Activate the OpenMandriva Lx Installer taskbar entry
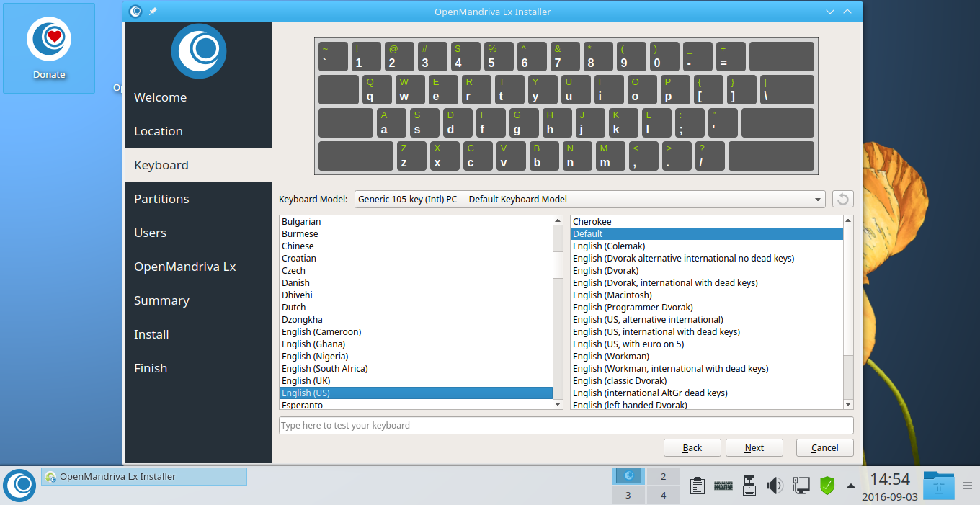Screen dimensions: 980x505 [x=144, y=476]
